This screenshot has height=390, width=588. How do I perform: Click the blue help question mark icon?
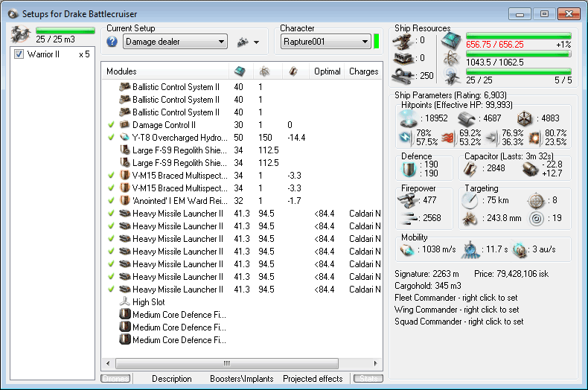click(x=112, y=42)
